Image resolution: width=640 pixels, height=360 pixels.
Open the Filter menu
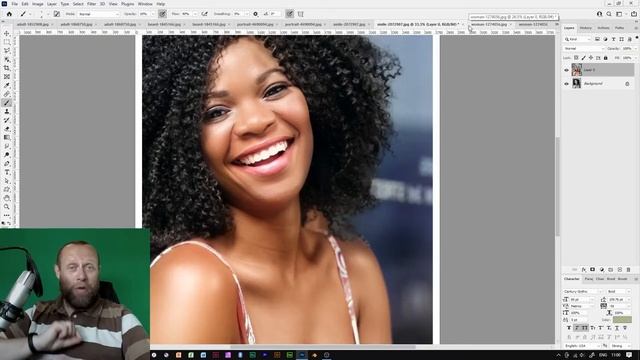(91, 4)
